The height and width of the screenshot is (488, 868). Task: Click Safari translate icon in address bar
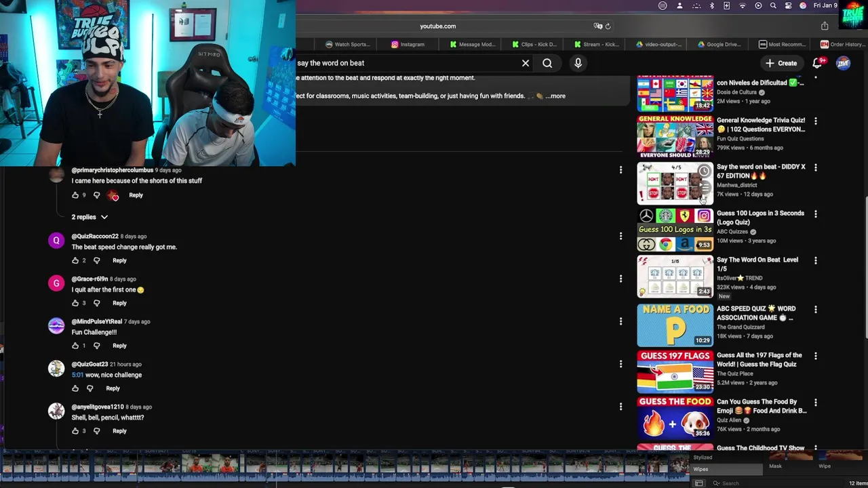(597, 26)
